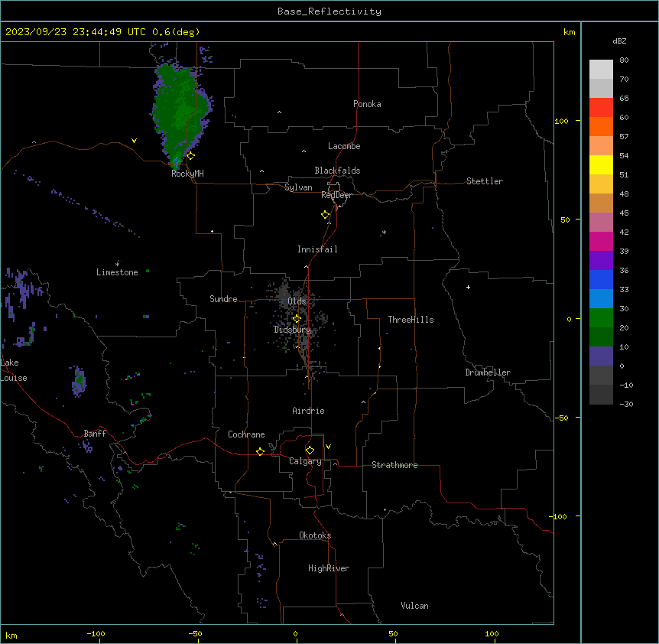Click the yellow V marker west of RockyMH echo

[x=134, y=141]
